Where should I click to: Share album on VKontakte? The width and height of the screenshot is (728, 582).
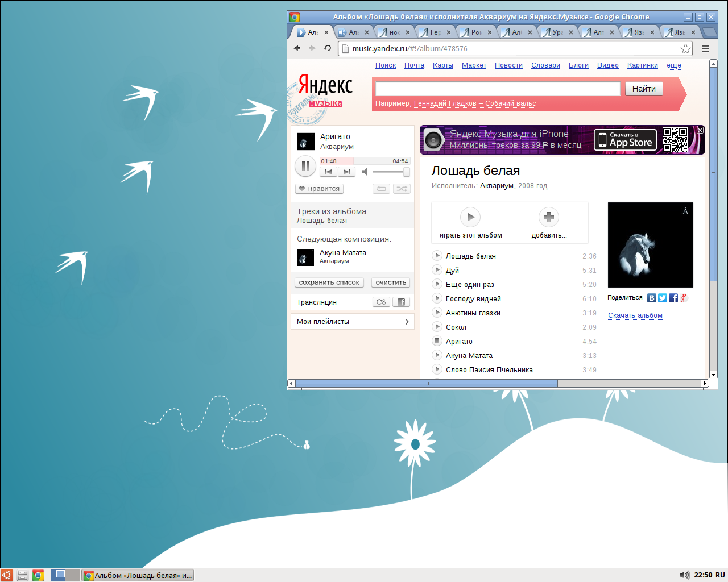(x=652, y=298)
